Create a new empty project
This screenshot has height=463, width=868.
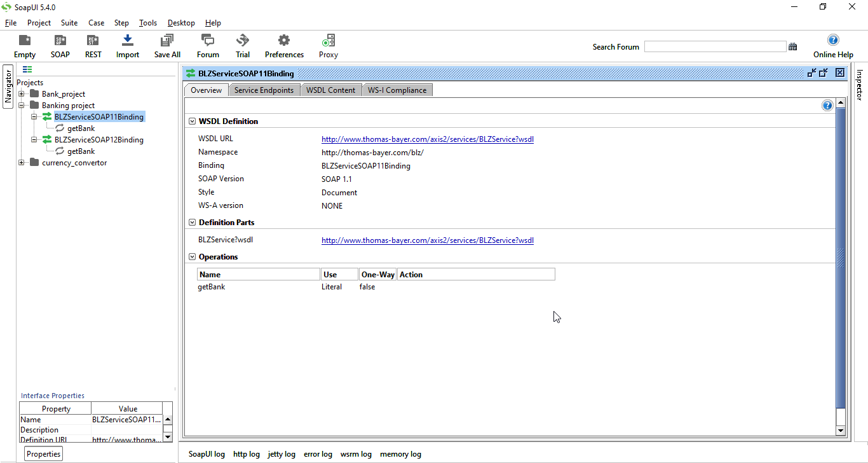pos(24,45)
